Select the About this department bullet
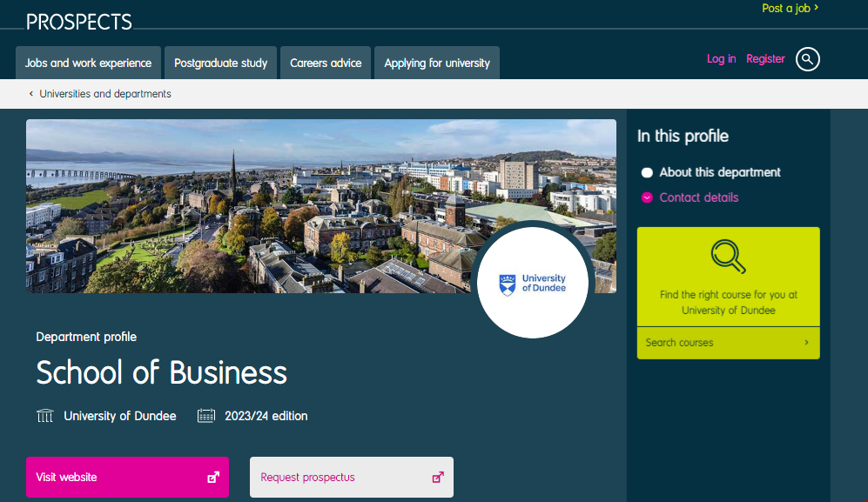Screen dimensions: 868x502 [647, 172]
